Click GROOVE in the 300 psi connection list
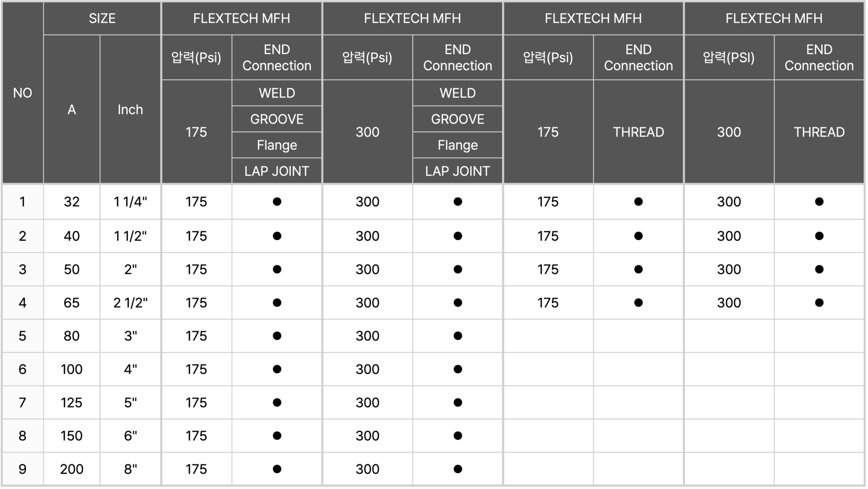The image size is (868, 489). point(458,119)
